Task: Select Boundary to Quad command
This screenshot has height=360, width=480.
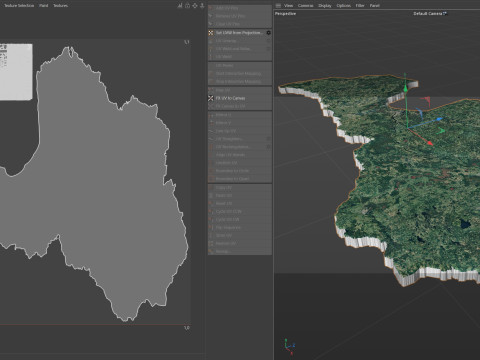Action: pos(240,179)
